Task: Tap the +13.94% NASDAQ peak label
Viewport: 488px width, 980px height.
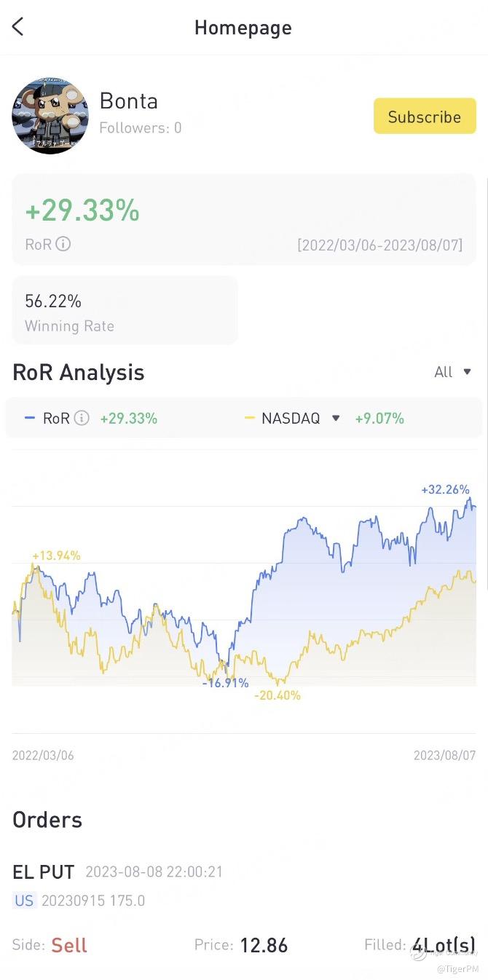Action: (56, 556)
